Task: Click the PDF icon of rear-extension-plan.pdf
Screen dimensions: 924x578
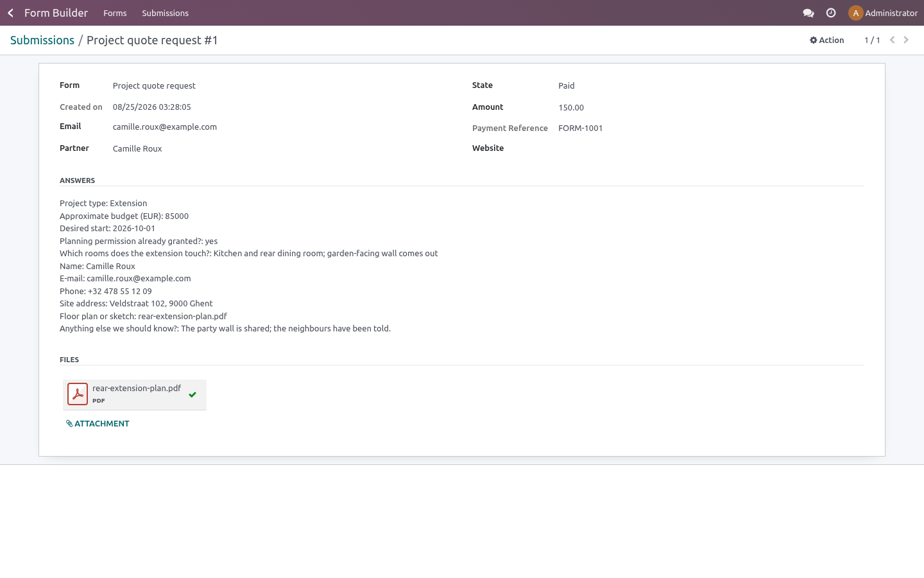Action: (78, 394)
